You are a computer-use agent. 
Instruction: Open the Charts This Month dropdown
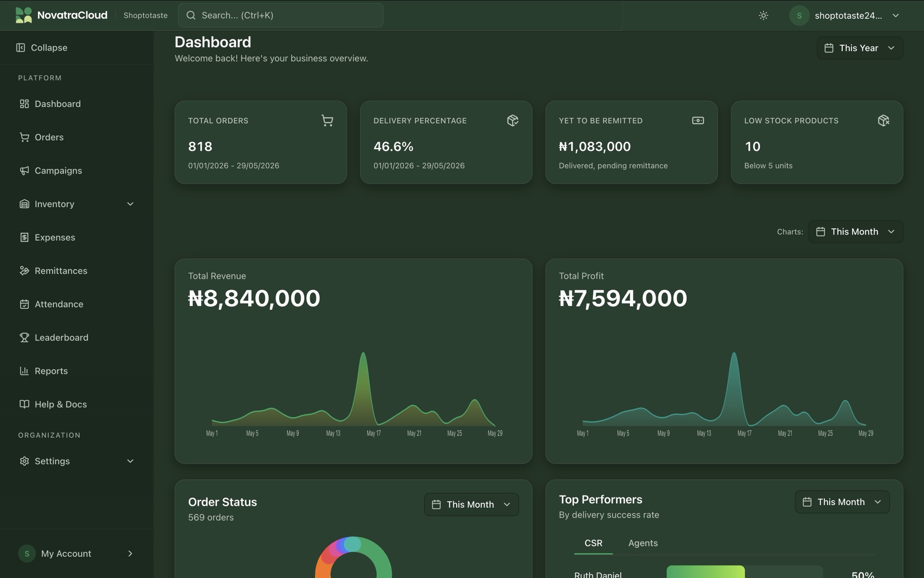tap(856, 232)
